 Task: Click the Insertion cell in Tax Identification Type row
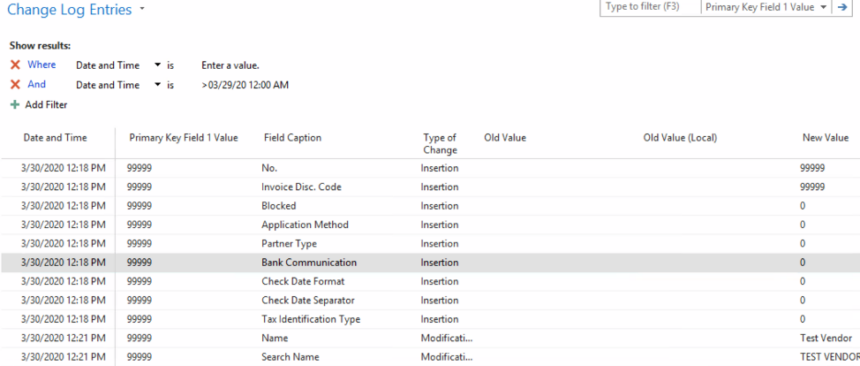(439, 319)
